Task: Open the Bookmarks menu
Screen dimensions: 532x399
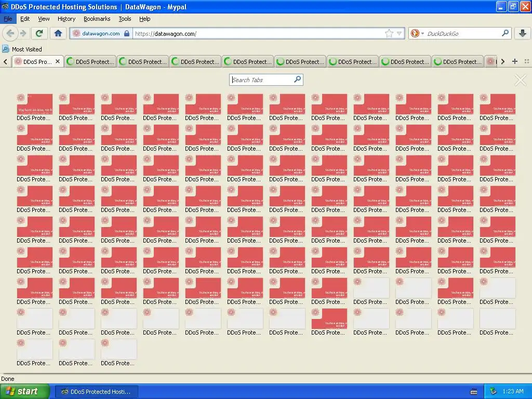Action: pos(97,19)
